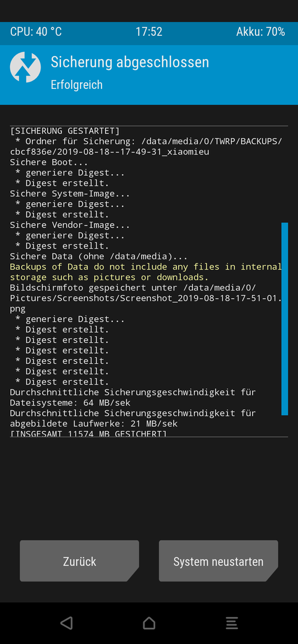
Task: Click the blue log scrollbar
Action: (284, 319)
